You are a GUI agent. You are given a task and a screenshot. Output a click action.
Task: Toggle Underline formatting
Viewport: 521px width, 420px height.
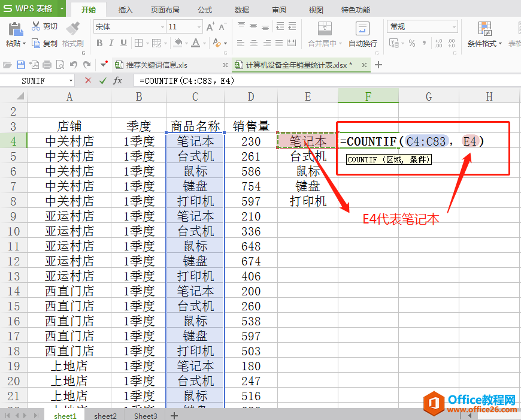125,43
